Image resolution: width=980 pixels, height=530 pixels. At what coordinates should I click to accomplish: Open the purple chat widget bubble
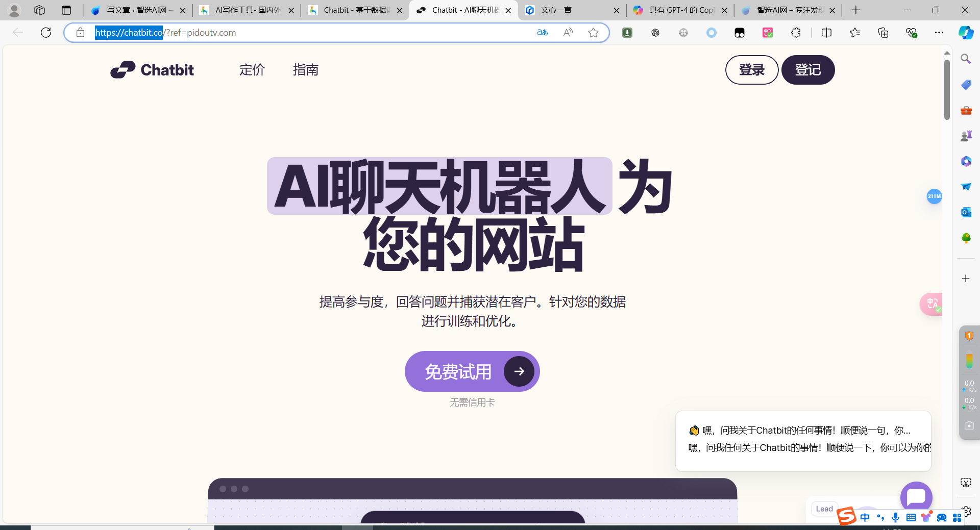[916, 496]
